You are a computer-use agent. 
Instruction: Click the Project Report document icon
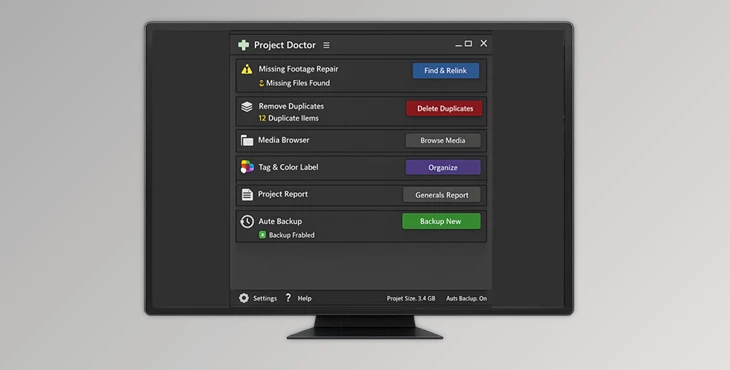tap(247, 195)
